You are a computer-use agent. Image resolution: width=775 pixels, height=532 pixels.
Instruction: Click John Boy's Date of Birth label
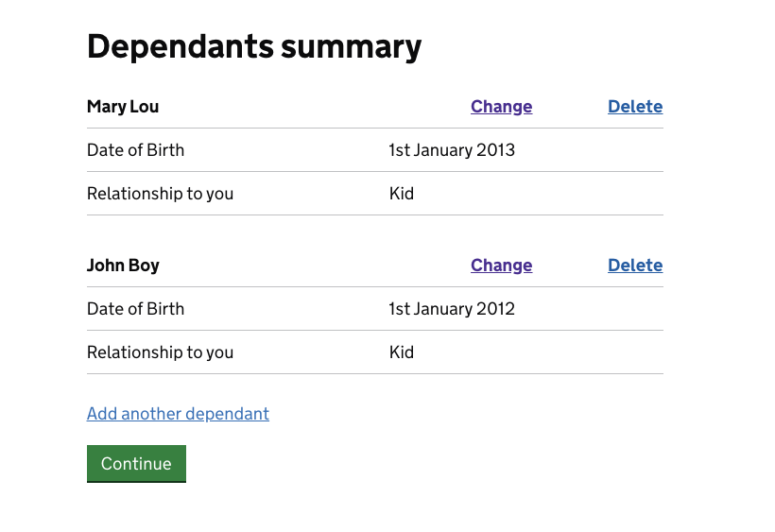click(135, 309)
